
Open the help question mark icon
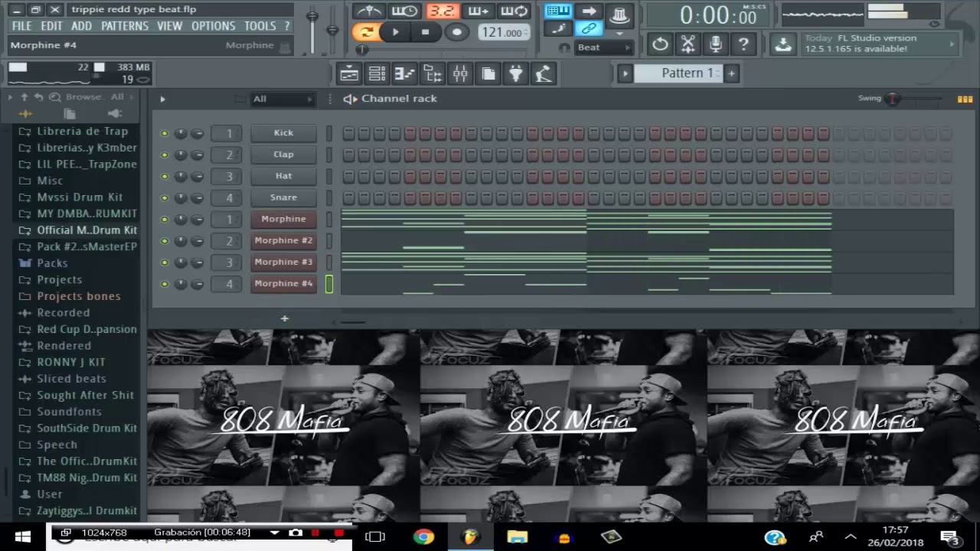pos(743,44)
